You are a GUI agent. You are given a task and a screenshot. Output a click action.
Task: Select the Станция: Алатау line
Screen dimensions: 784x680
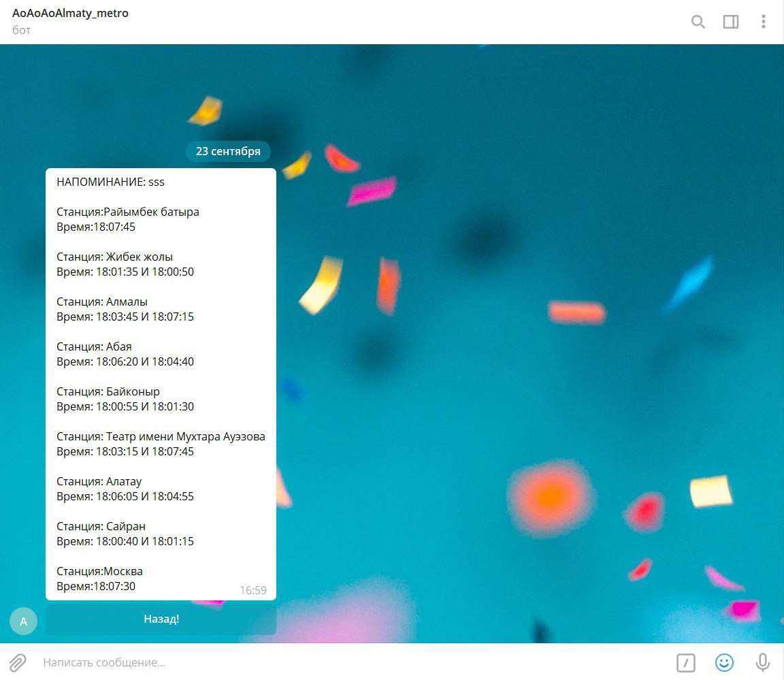click(99, 482)
